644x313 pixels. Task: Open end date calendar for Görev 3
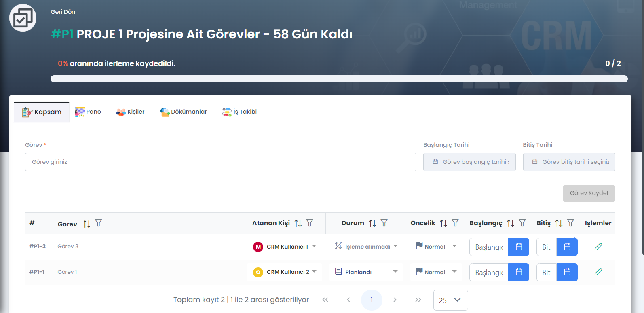pos(567,247)
